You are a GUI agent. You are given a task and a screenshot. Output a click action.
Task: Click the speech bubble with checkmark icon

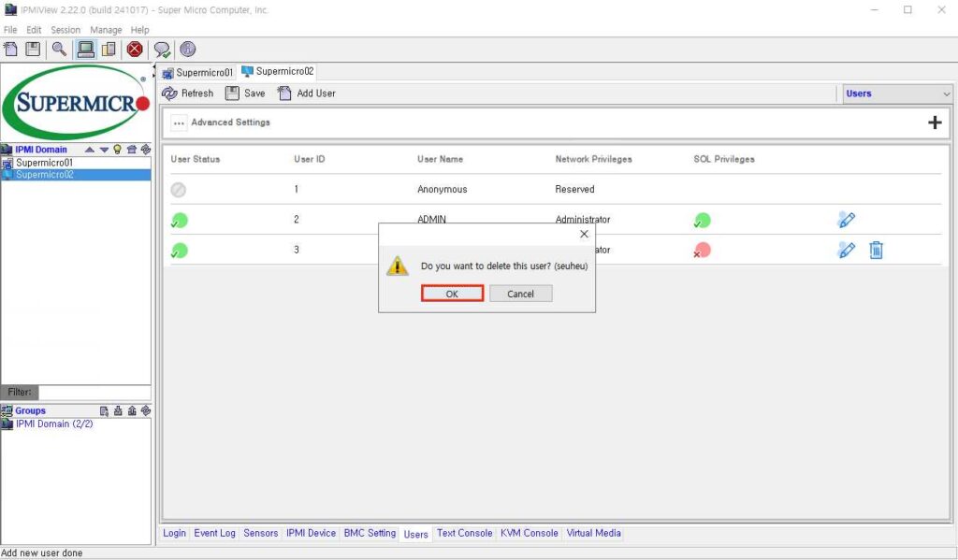click(162, 50)
